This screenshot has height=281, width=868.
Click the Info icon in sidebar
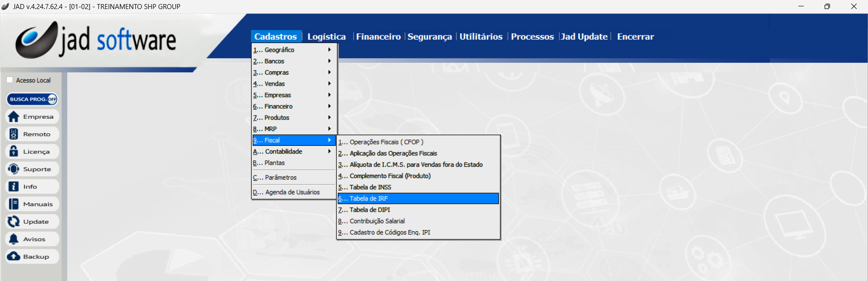click(x=14, y=187)
